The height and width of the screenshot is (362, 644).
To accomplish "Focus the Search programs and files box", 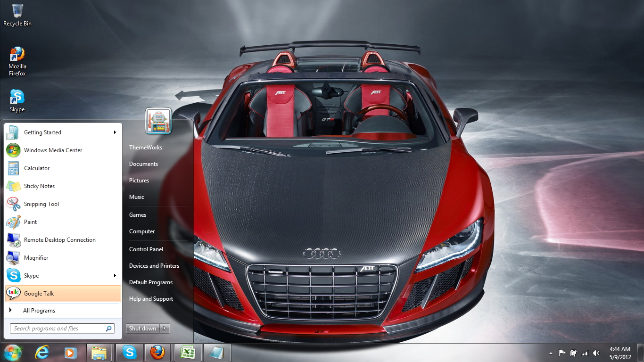I will tap(62, 329).
